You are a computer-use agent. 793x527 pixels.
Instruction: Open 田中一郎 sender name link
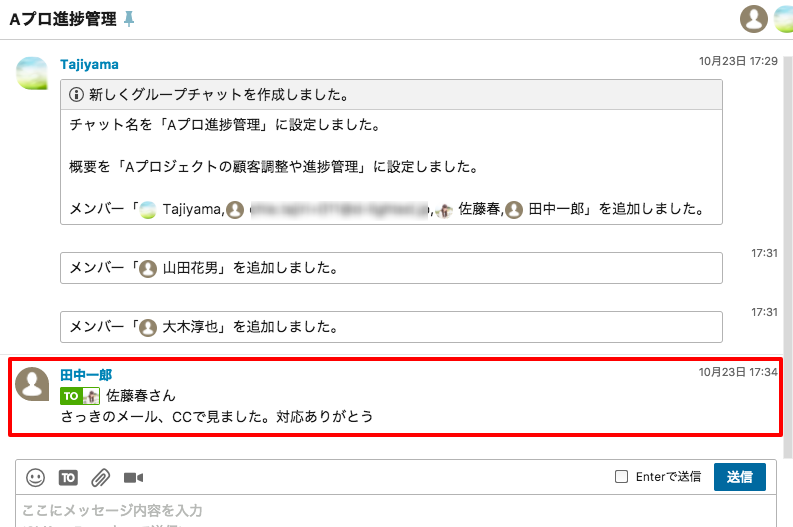click(86, 375)
